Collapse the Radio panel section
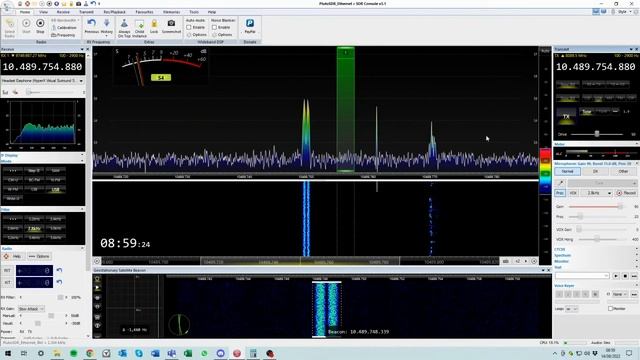Image resolution: width=640 pixels, height=360 pixels. [x=82, y=249]
